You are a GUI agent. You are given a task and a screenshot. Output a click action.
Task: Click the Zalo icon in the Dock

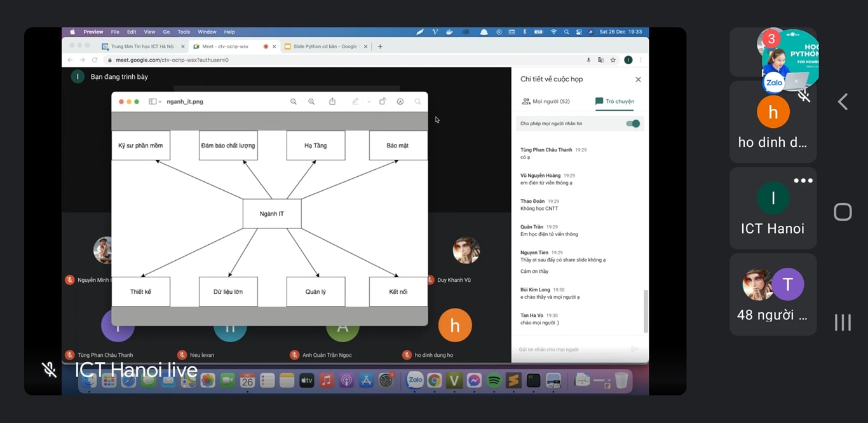point(415,380)
